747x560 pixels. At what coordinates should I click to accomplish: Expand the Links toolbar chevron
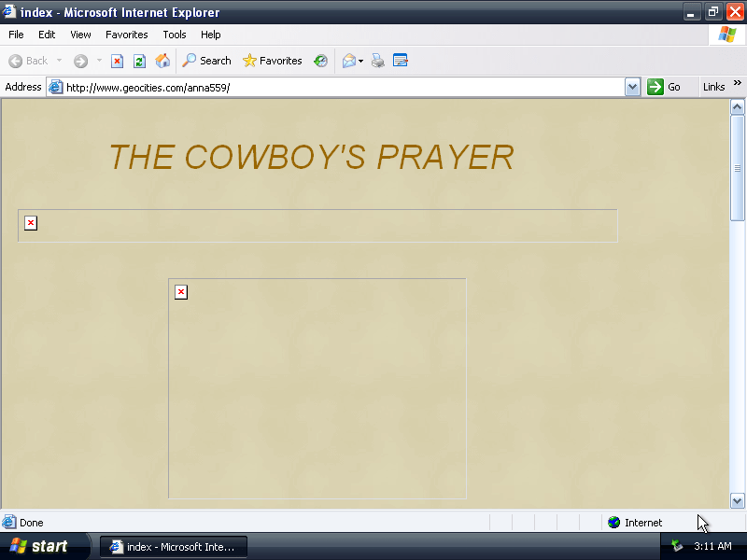click(737, 84)
